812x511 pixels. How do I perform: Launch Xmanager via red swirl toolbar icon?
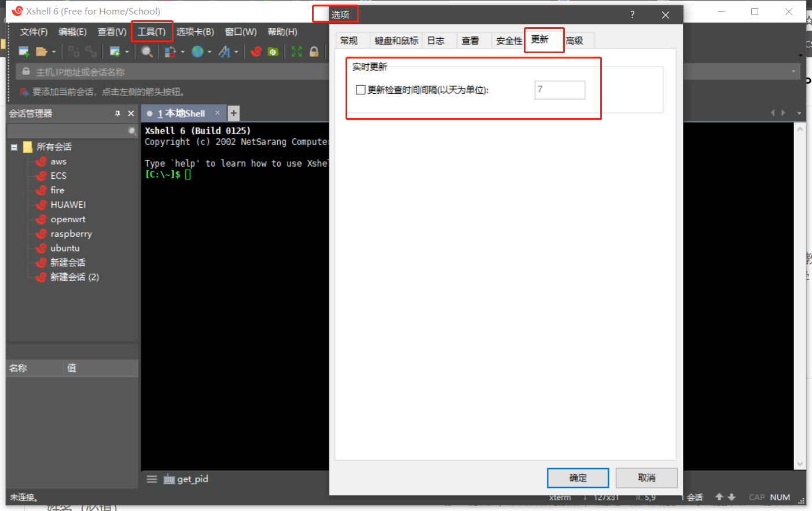point(256,52)
